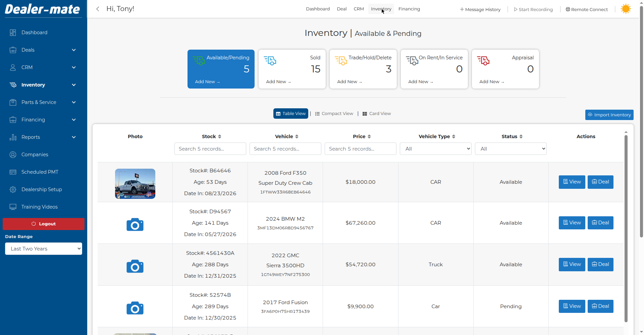
Task: Click the Companies sidebar icon
Action: 13,155
